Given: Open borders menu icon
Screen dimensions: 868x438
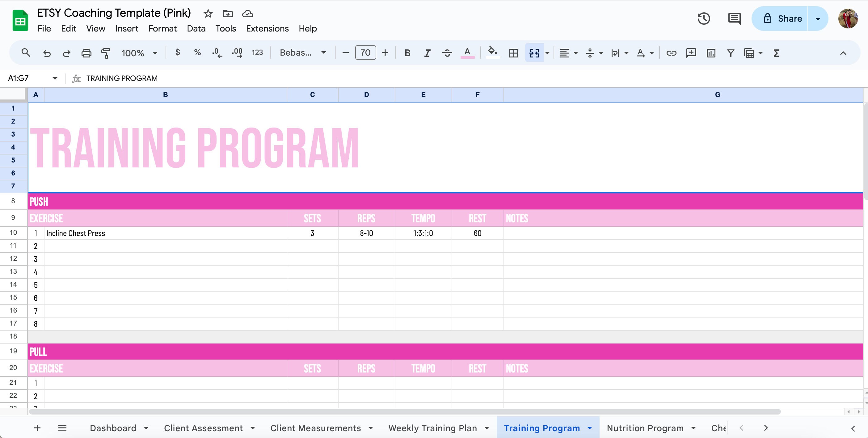Looking at the screenshot, I should tap(513, 53).
